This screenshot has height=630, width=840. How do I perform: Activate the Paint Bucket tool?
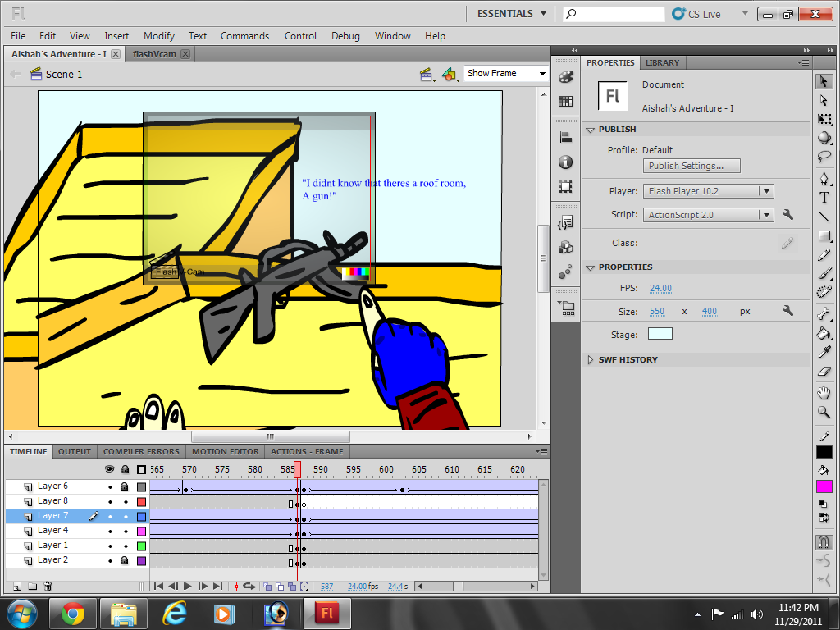point(824,333)
